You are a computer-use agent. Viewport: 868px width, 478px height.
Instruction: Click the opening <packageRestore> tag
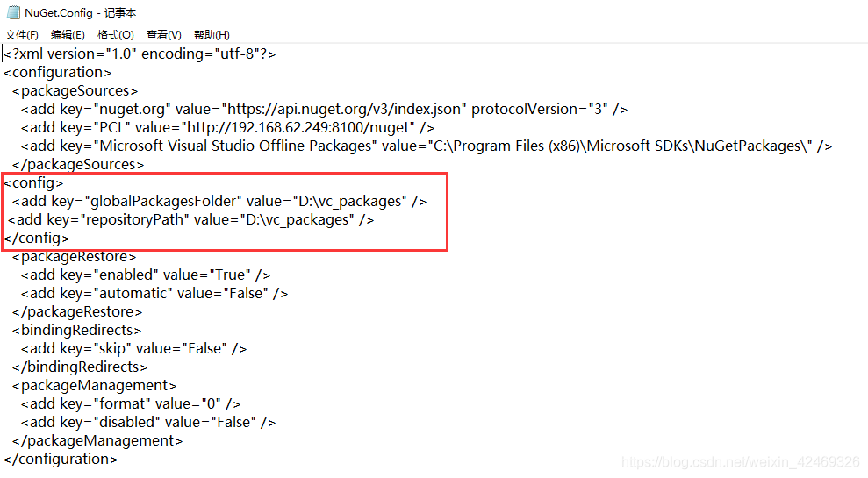tap(75, 257)
